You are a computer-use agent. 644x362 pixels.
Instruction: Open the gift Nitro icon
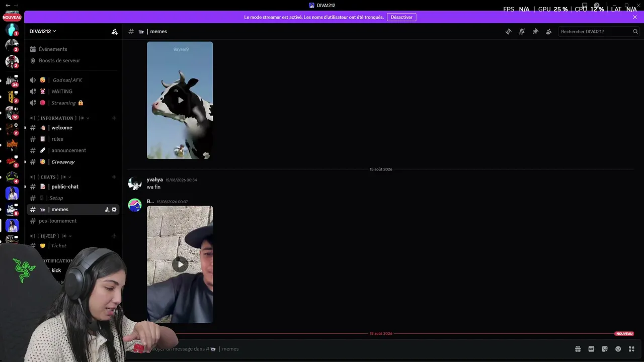tap(578, 349)
